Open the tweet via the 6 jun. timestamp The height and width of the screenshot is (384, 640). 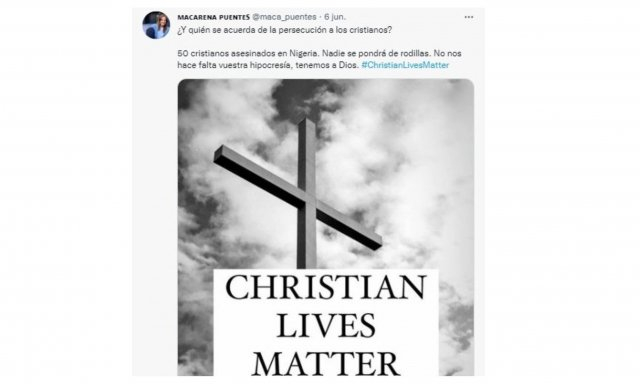click(x=335, y=17)
